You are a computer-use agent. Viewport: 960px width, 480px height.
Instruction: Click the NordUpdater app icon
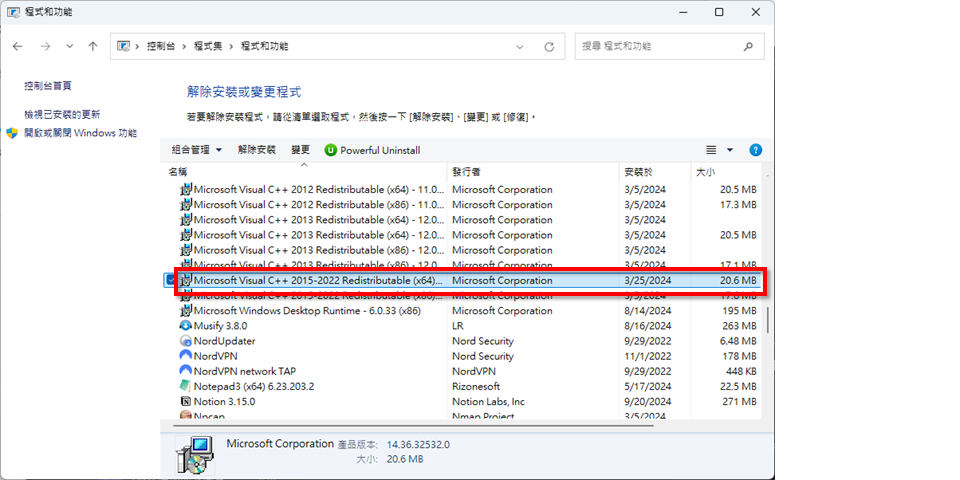tap(186, 341)
